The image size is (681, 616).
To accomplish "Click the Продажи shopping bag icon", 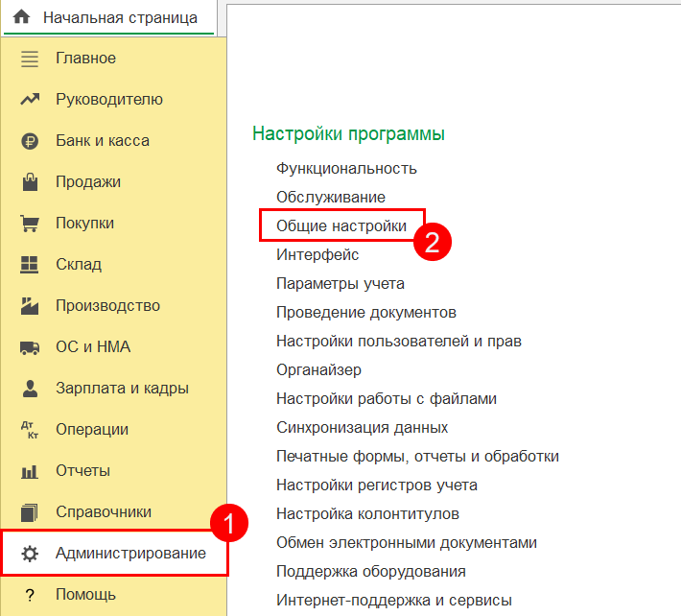I will click(30, 181).
